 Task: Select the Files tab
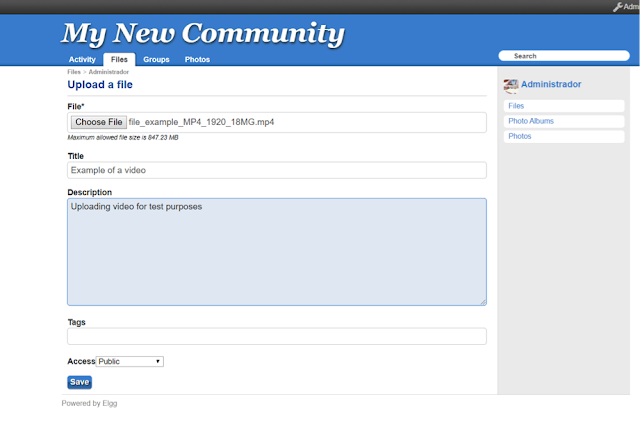[x=119, y=60]
